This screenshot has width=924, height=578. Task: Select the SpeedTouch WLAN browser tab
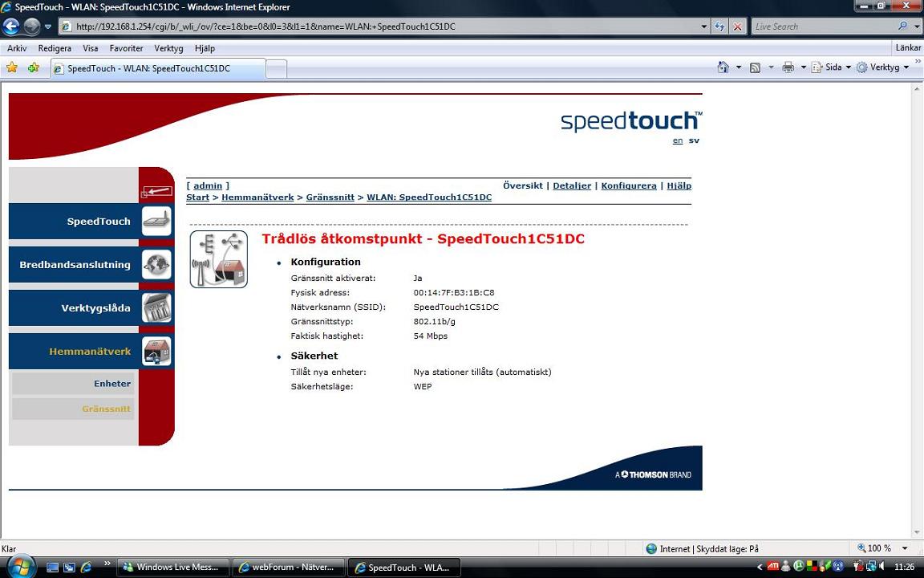[158, 68]
